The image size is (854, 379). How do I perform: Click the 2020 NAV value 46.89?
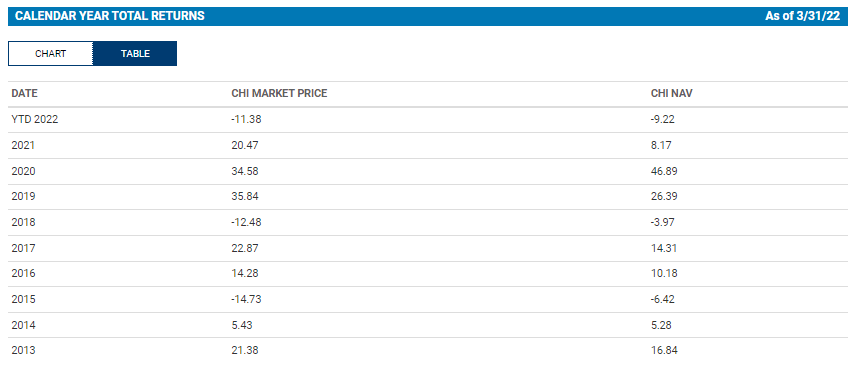(664, 172)
